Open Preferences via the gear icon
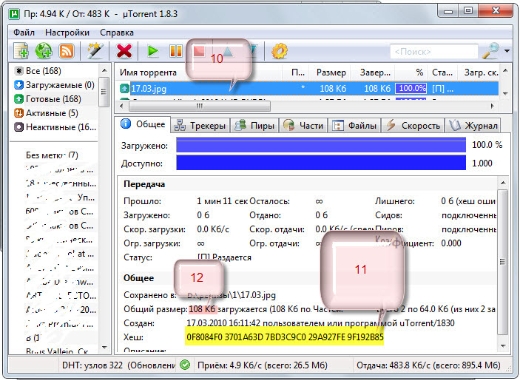The height and width of the screenshot is (380, 520). [x=279, y=52]
